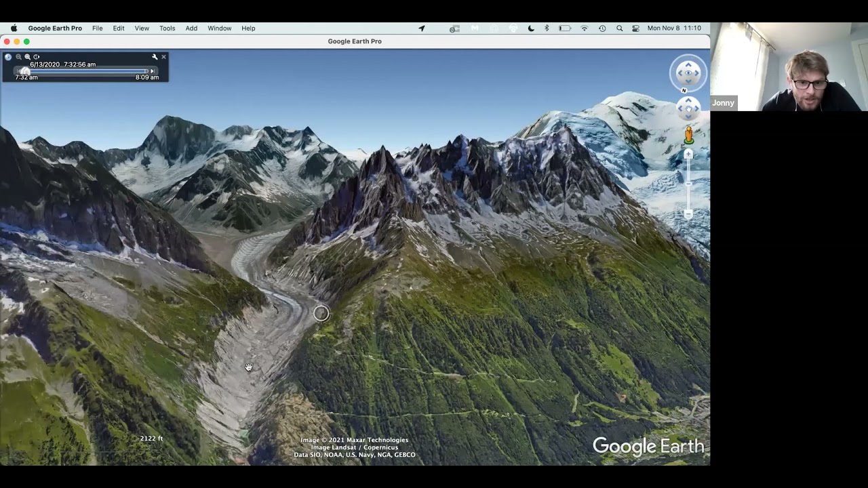Screen dimensions: 868x488
Task: Open the View menu
Action: (x=142, y=28)
